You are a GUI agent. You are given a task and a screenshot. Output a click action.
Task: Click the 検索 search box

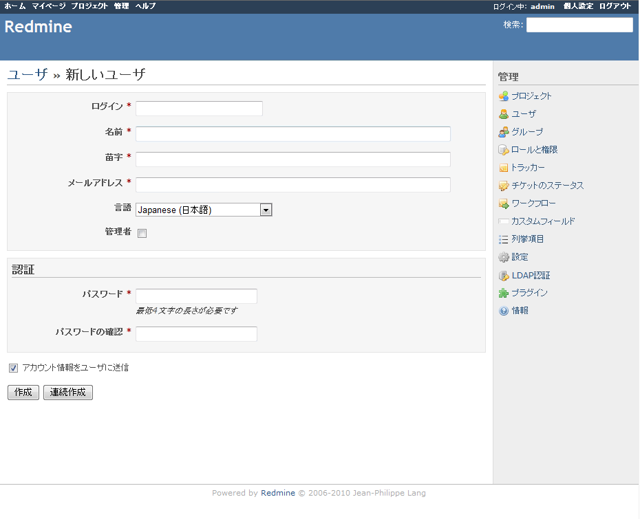[580, 25]
